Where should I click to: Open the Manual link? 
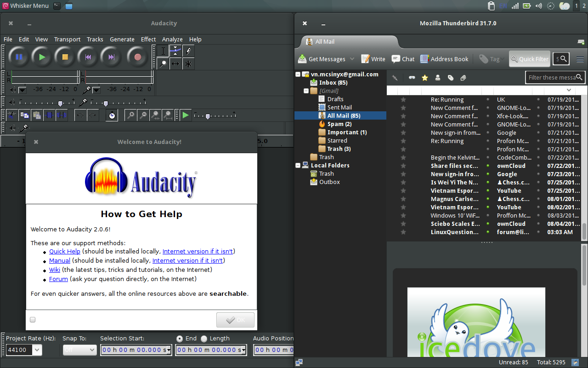point(60,260)
